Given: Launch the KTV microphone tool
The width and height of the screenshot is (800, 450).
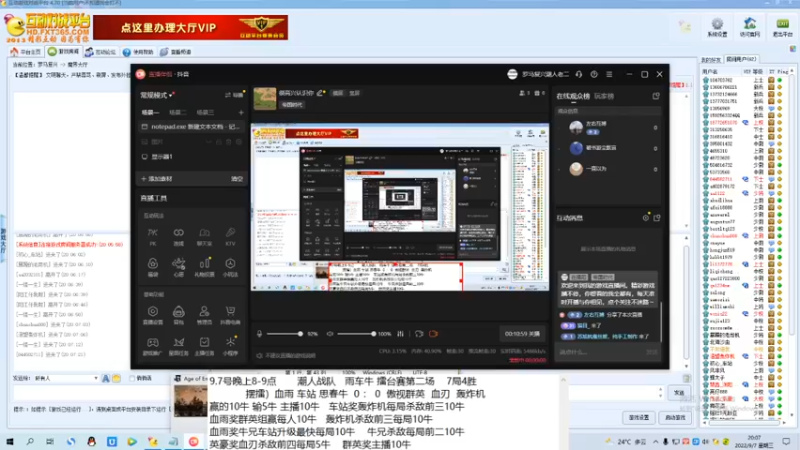Looking at the screenshot, I should click(x=230, y=236).
